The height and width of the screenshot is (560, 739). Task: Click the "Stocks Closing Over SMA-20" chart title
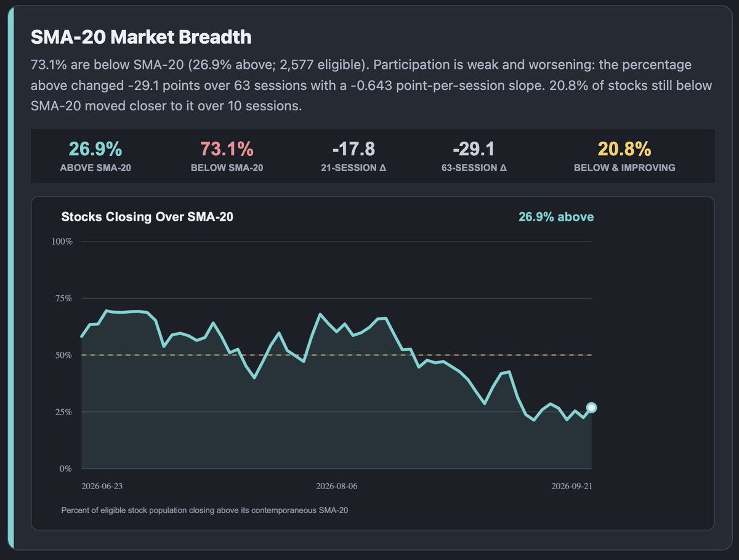tap(147, 217)
